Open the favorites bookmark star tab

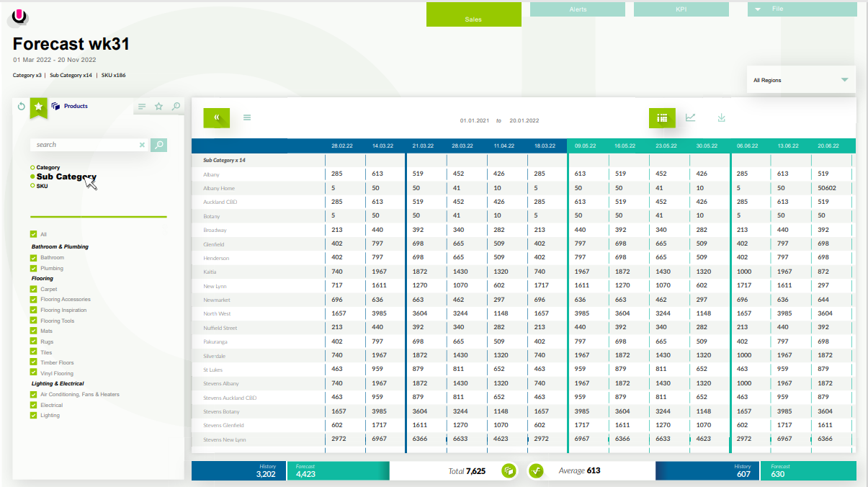click(39, 107)
